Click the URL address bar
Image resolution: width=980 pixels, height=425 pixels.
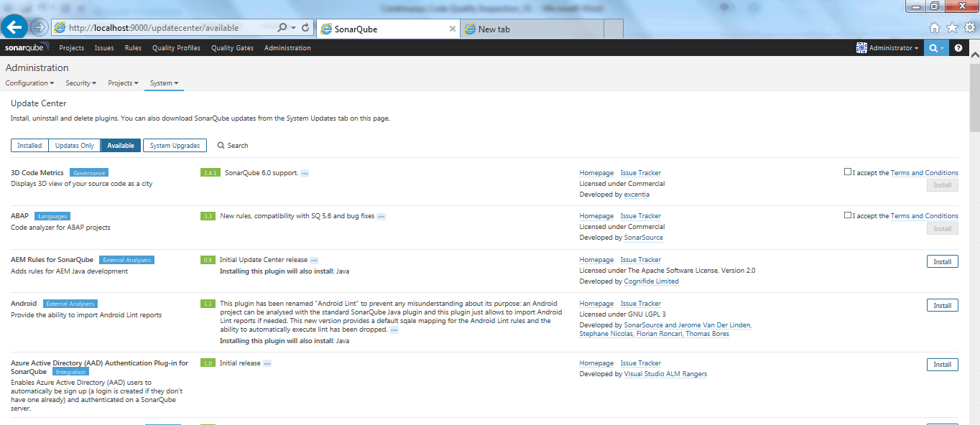pos(165,28)
